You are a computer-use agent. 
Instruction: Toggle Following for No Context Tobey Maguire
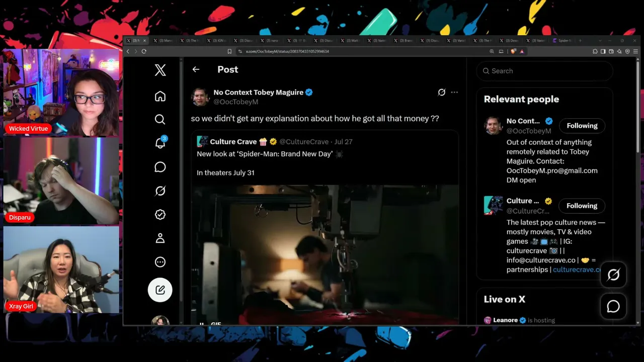point(582,126)
